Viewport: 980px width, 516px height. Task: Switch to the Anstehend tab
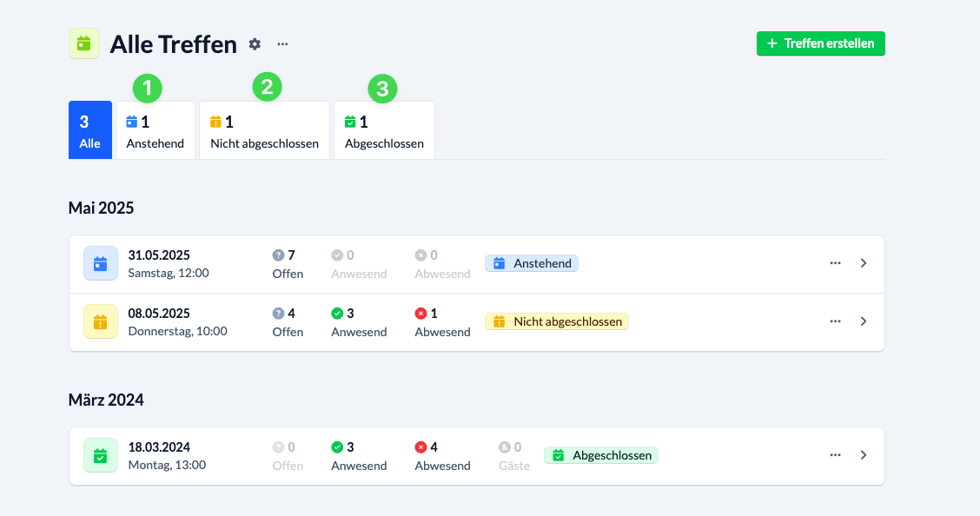coord(156,130)
